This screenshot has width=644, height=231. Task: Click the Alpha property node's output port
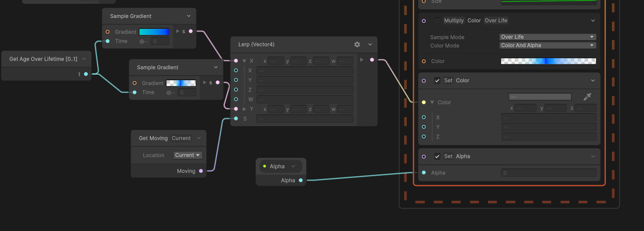[x=301, y=180]
